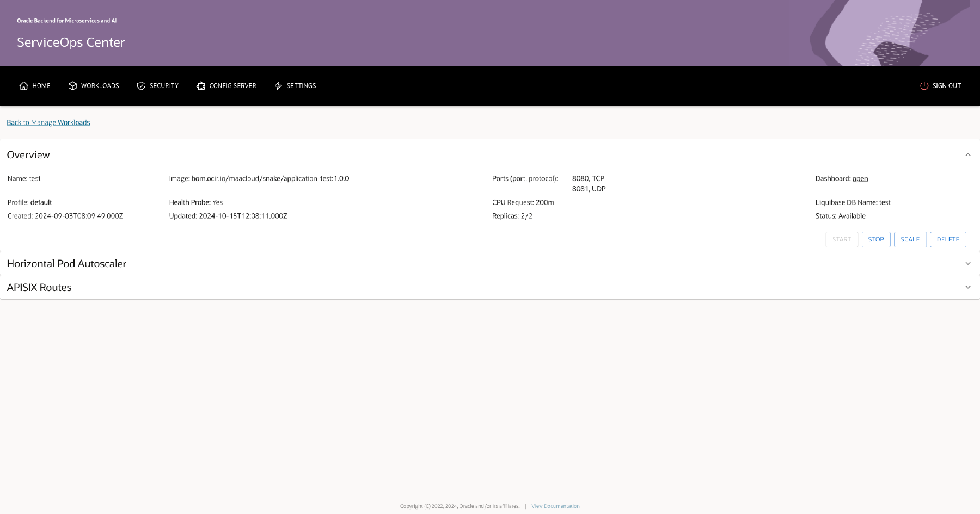The width and height of the screenshot is (980, 514).
Task: Open View Documentation in the footer
Action: coord(555,506)
